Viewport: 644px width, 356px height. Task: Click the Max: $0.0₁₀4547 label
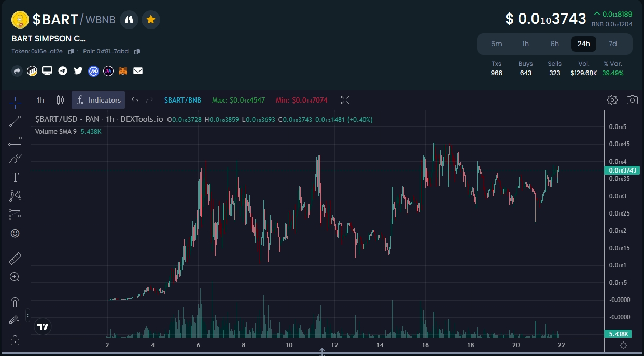point(239,100)
